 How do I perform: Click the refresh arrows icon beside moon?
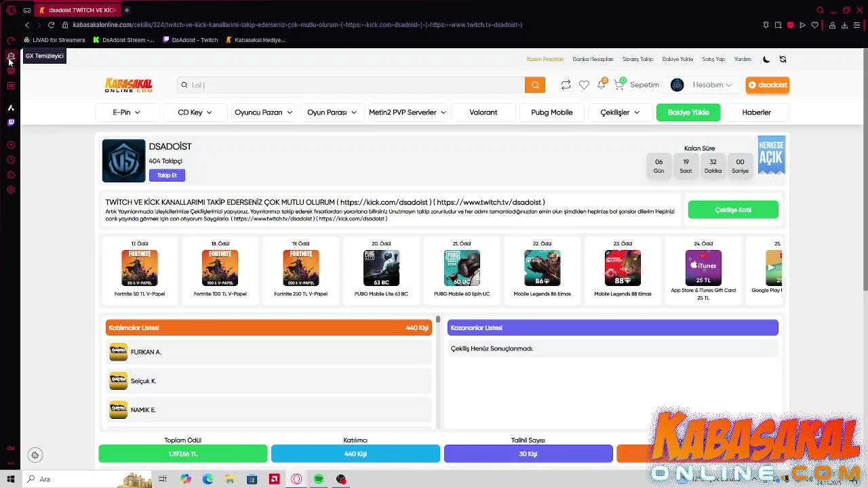pos(783,59)
